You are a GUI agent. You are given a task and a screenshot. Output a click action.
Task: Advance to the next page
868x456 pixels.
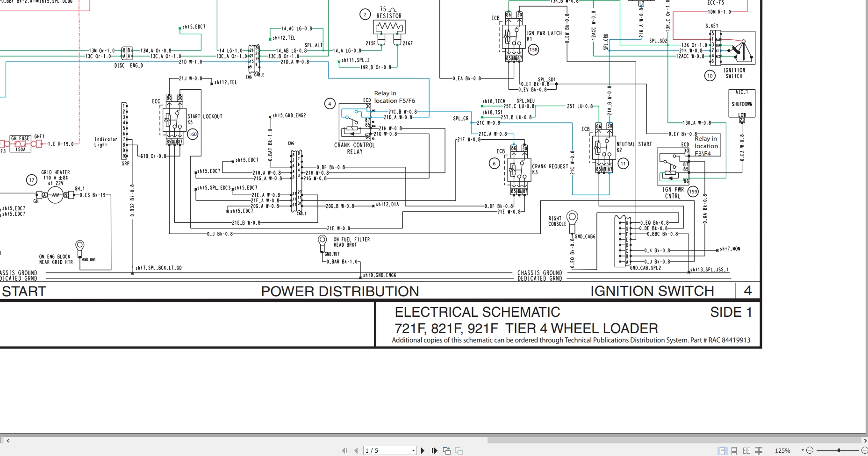pos(423,451)
